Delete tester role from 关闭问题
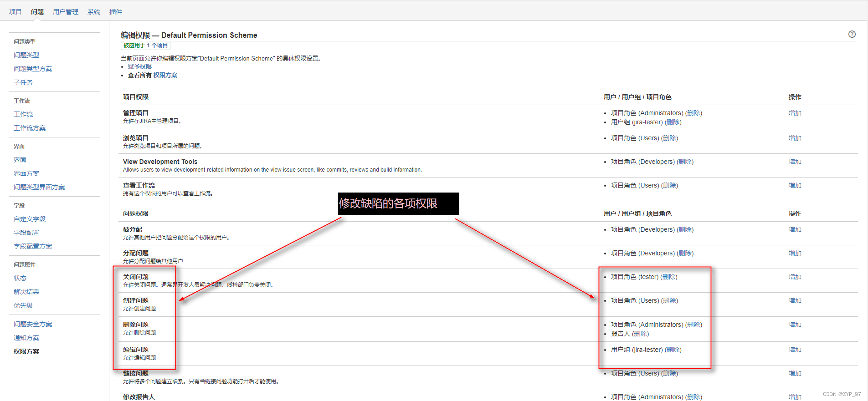The image size is (868, 401). tap(669, 277)
